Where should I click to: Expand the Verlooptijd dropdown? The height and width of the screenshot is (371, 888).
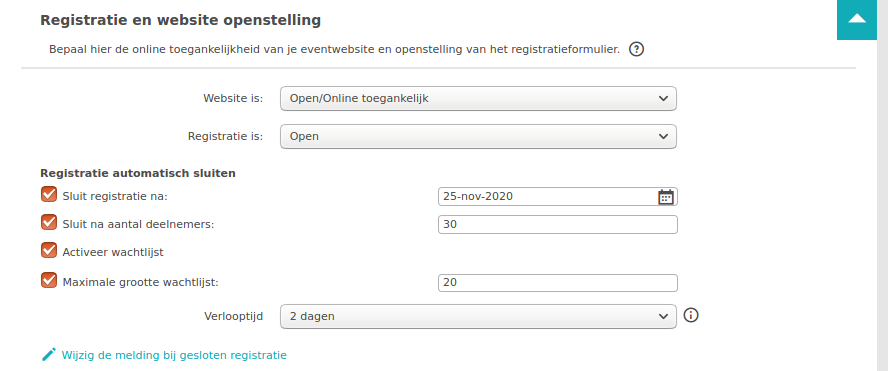point(478,317)
